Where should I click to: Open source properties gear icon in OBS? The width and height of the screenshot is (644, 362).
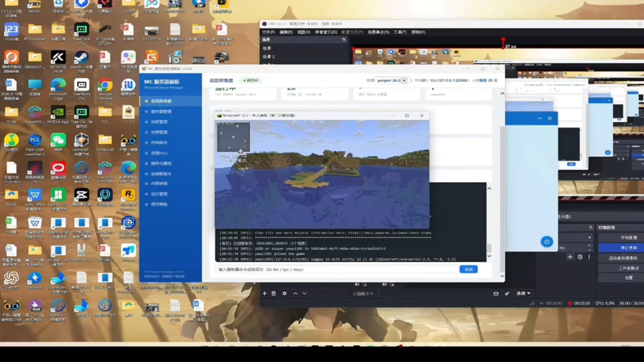(x=284, y=293)
